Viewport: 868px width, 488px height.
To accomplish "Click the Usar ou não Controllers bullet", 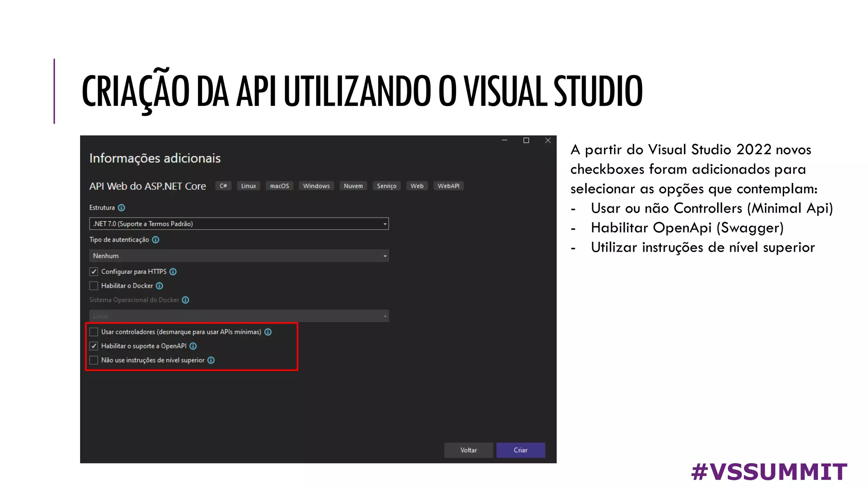I will tap(712, 208).
